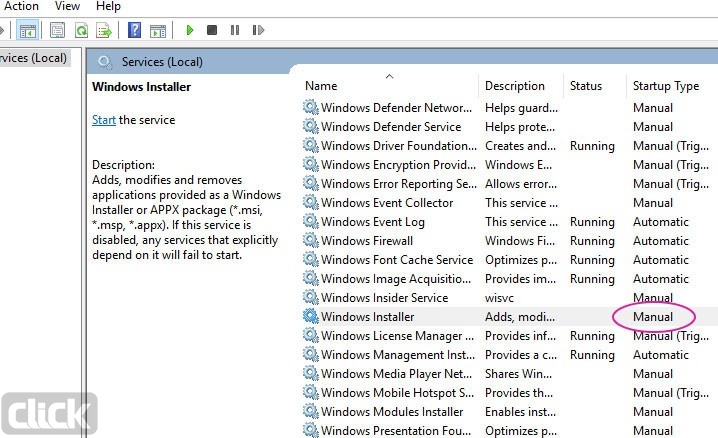This screenshot has height=438, width=718.
Task: Click the Manual startup type of Windows Installer
Action: coord(653,317)
